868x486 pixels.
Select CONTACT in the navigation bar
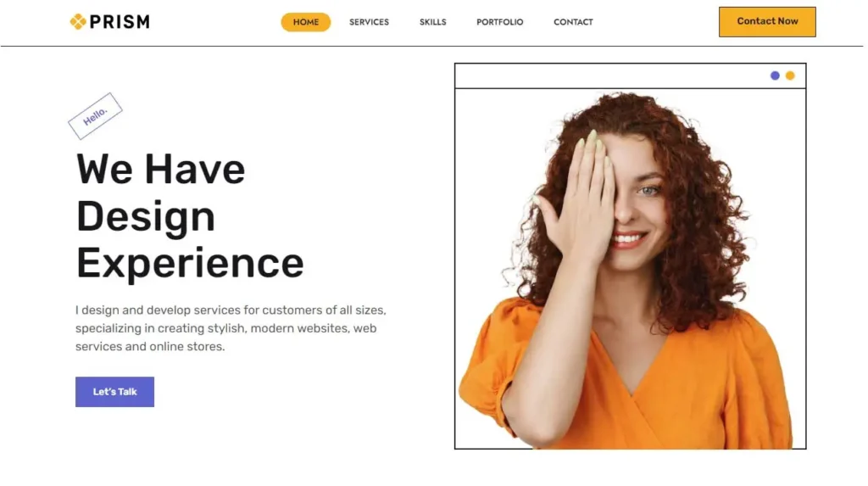pyautogui.click(x=573, y=22)
